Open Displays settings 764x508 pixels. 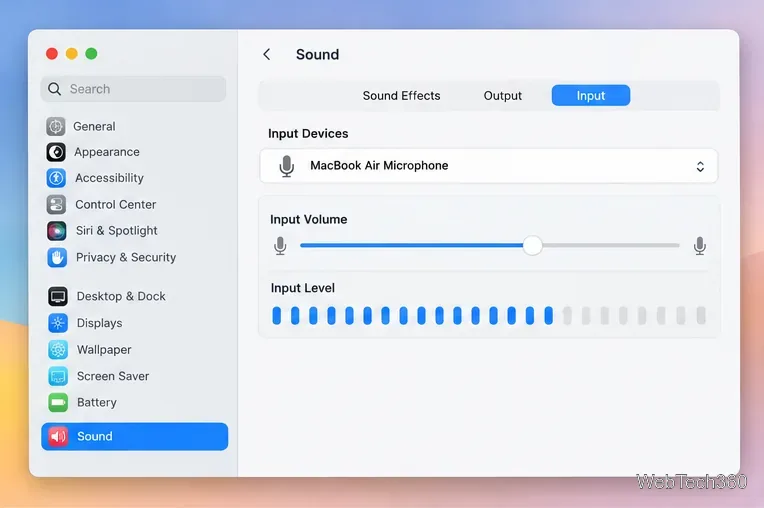(x=99, y=323)
